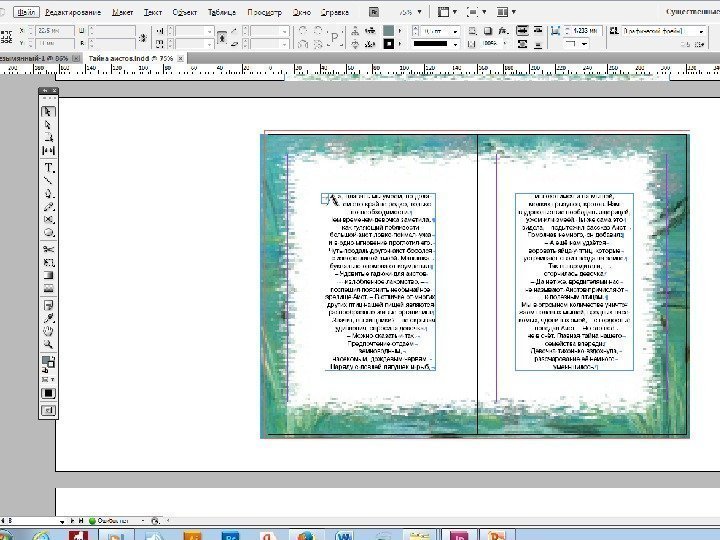720x540 pixels.
Task: Select the Note tool
Action: 48,305
